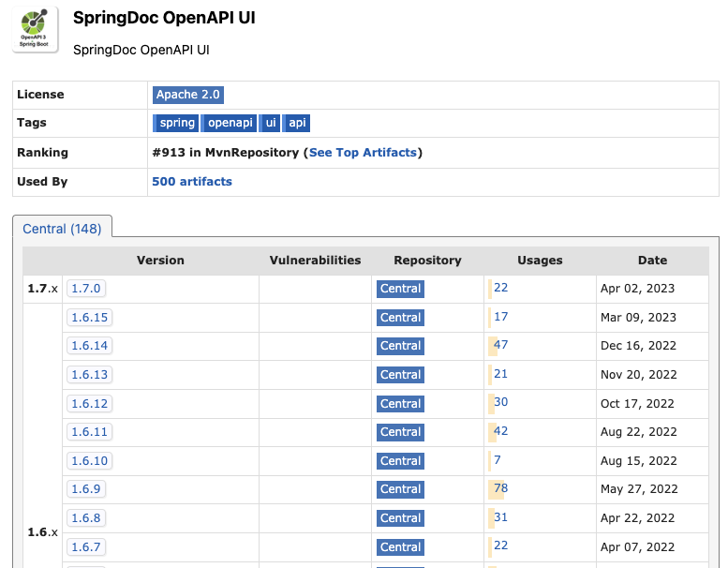This screenshot has height=568, width=728.
Task: Select the date Oct 17, 2022
Action: point(637,404)
